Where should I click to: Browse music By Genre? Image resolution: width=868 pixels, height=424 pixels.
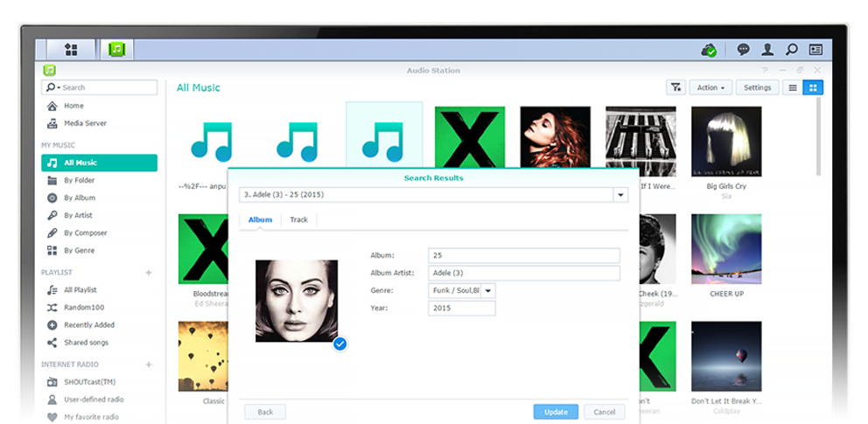99,250
